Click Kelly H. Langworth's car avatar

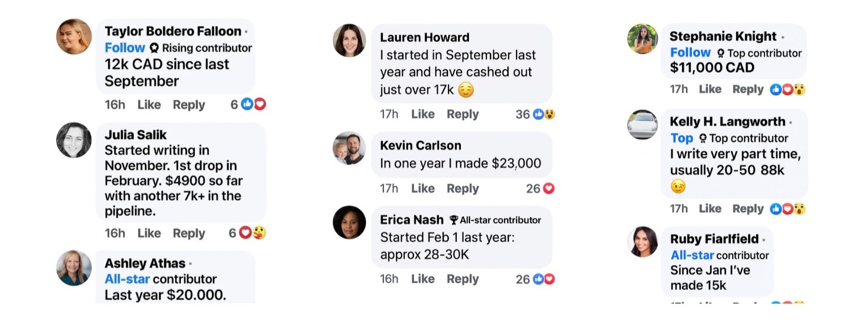[642, 124]
